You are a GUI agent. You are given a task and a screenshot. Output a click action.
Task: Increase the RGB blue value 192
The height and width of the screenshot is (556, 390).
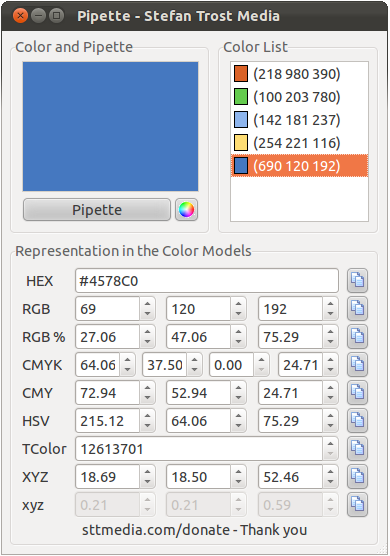click(x=330, y=304)
